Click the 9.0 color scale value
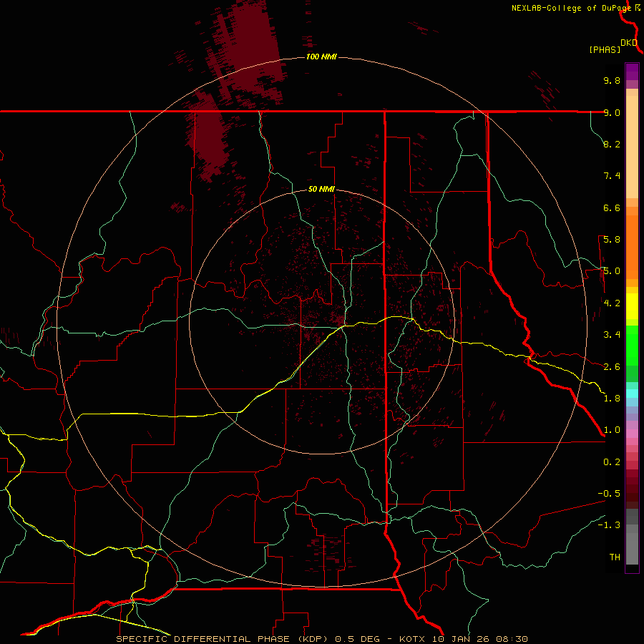Screen dimensions: 644x644 pyautogui.click(x=612, y=112)
